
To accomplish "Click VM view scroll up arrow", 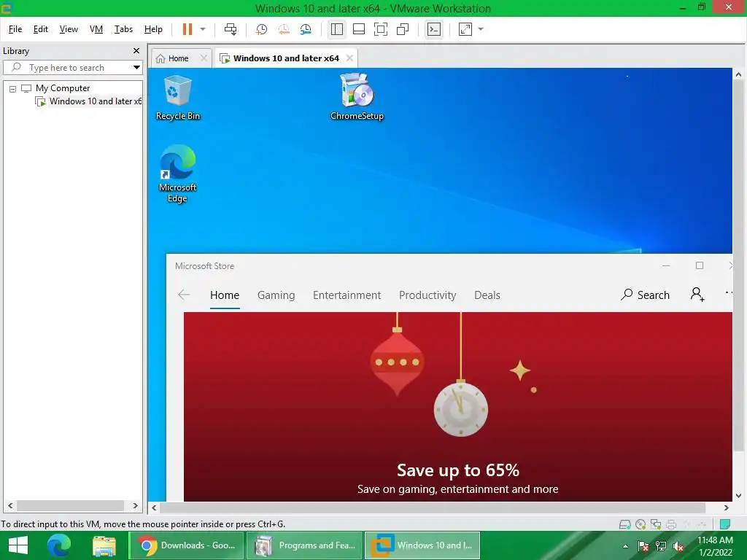I will click(x=738, y=75).
